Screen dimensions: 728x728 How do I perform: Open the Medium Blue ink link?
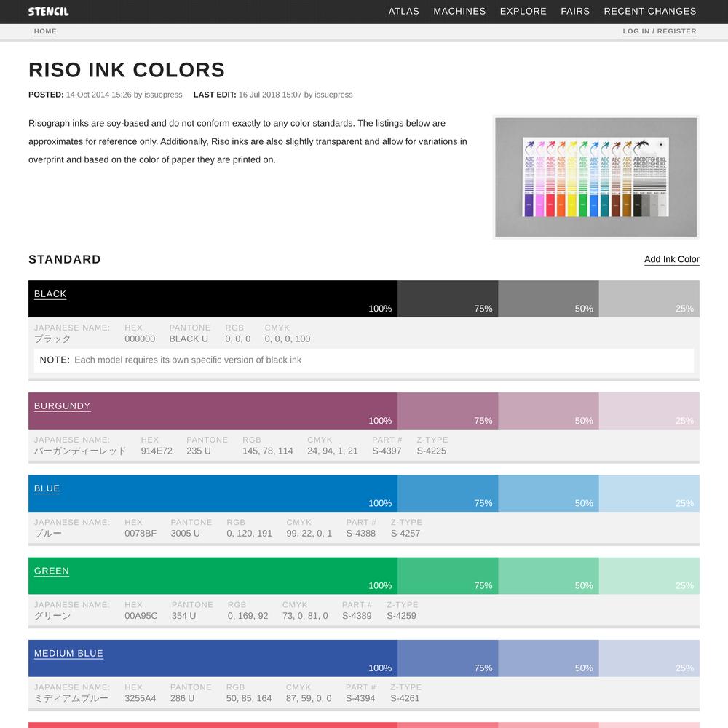tap(68, 653)
